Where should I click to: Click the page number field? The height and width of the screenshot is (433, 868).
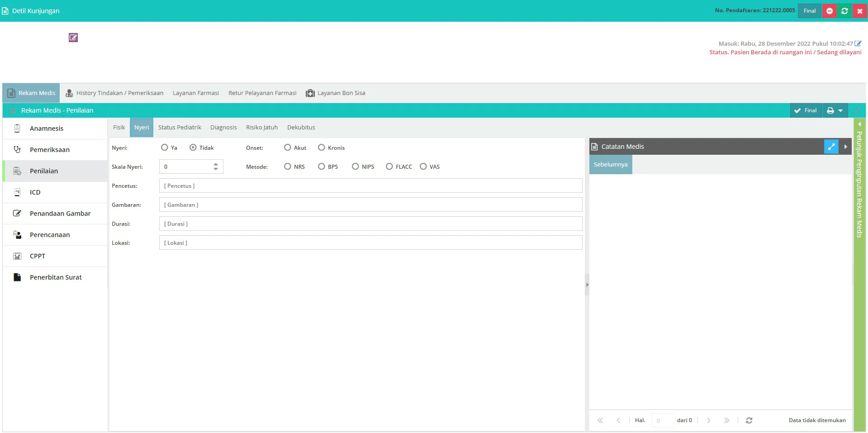tap(663, 420)
